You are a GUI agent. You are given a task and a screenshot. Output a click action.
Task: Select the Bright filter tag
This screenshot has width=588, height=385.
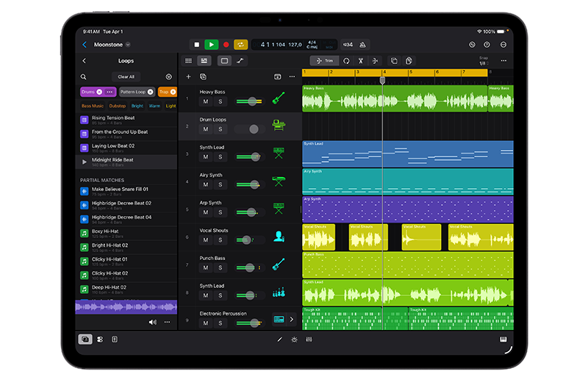137,106
